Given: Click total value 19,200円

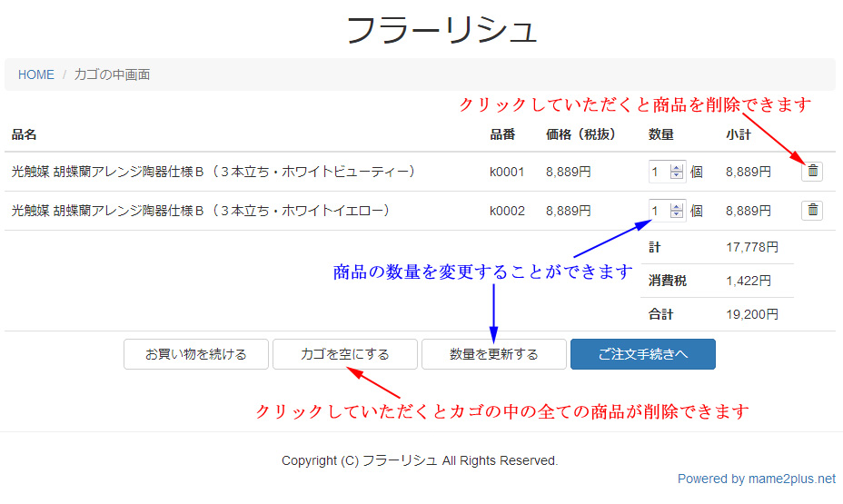Looking at the screenshot, I should tap(751, 314).
